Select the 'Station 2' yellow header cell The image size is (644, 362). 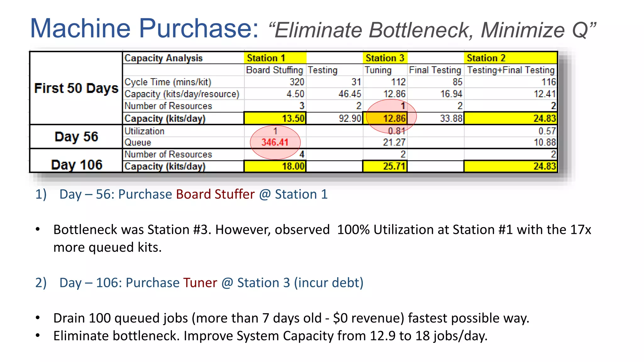(x=510, y=58)
